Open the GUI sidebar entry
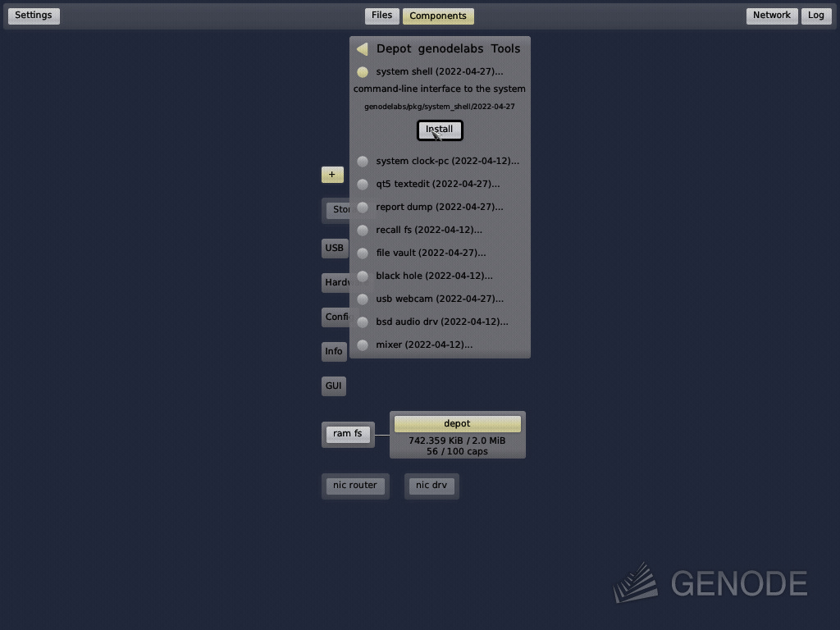Screen dimensions: 840x630 [x=333, y=386]
